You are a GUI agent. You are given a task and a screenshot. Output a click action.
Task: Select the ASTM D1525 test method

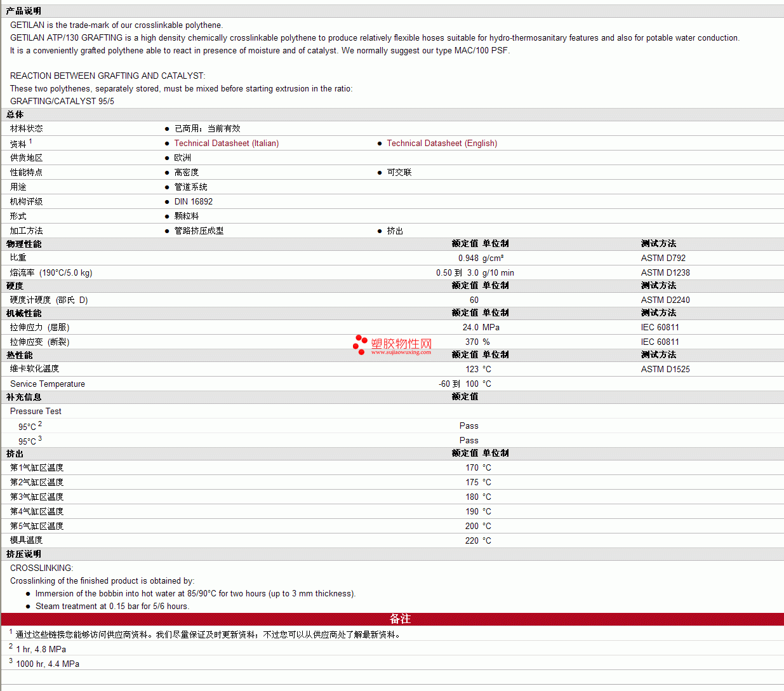click(665, 369)
